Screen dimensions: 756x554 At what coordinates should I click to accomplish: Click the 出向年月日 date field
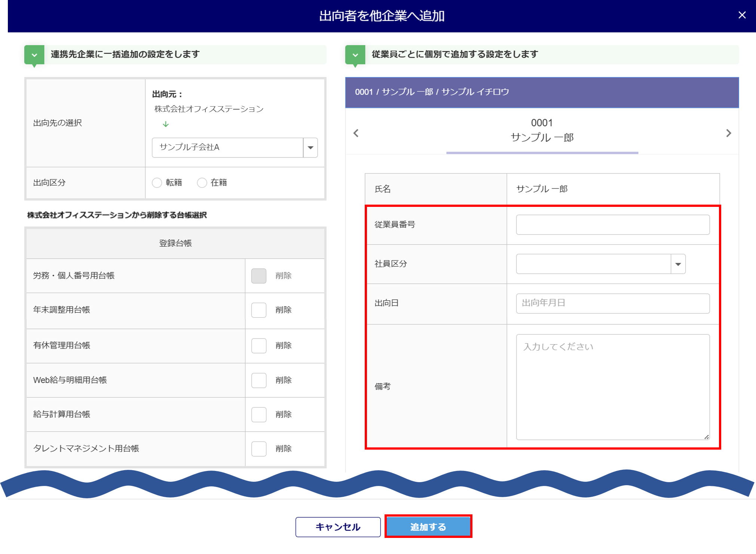pyautogui.click(x=612, y=303)
